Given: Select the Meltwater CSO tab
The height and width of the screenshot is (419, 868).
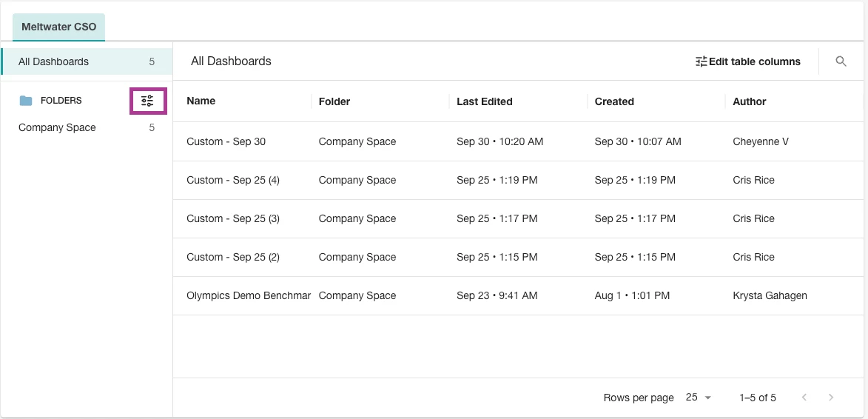Looking at the screenshot, I should pos(58,27).
